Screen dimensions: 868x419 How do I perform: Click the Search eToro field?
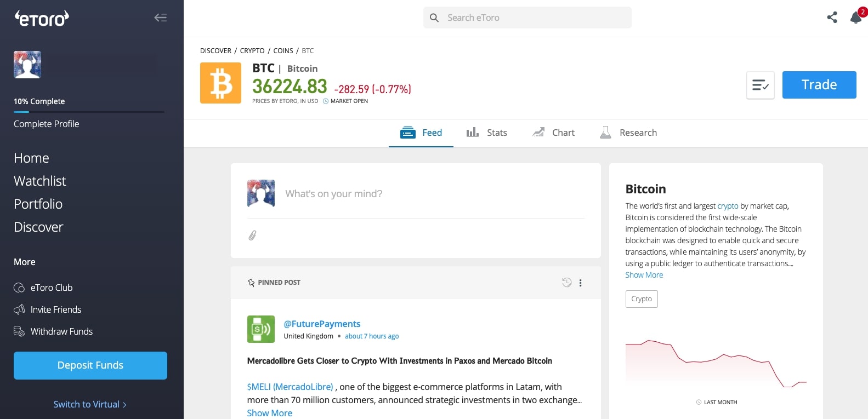click(x=527, y=18)
